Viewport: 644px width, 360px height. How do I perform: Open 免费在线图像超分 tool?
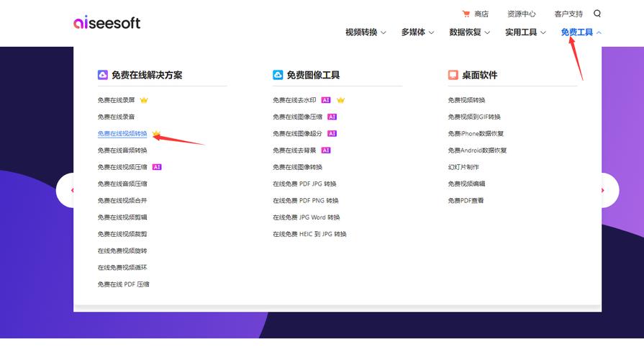tap(298, 134)
